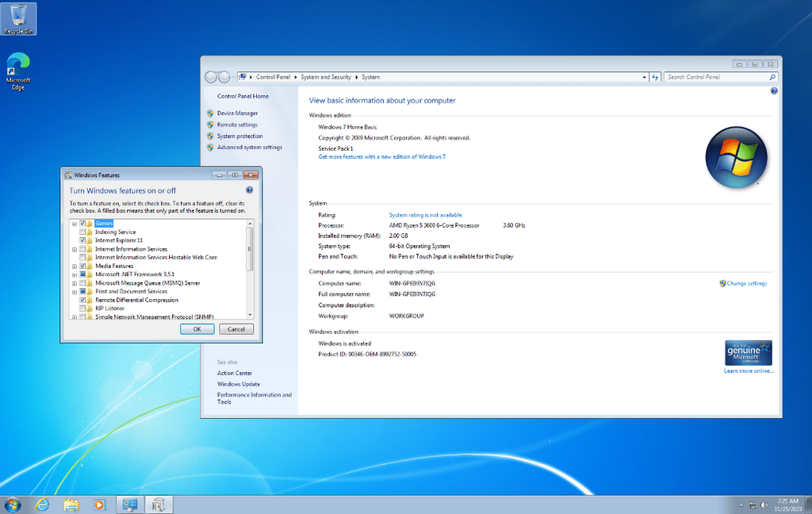This screenshot has width=812, height=514.
Task: Click the search magnifier in Control Panel
Action: (x=772, y=77)
